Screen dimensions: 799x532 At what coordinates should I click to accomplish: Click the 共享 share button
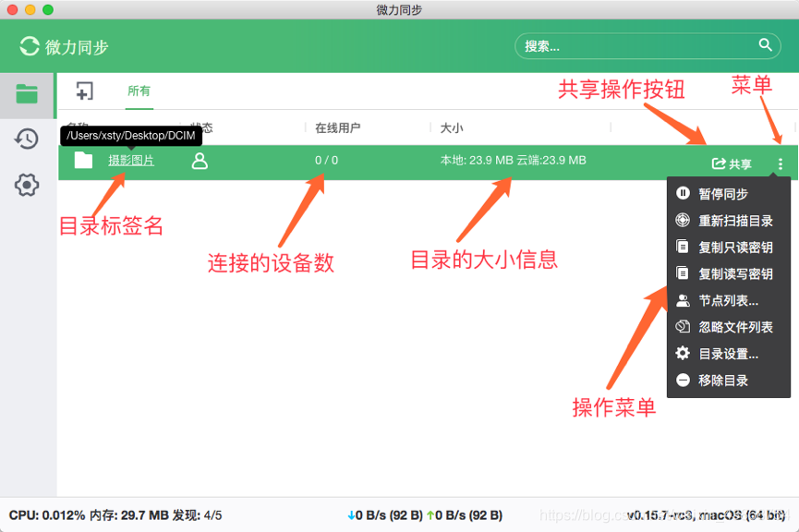(732, 163)
